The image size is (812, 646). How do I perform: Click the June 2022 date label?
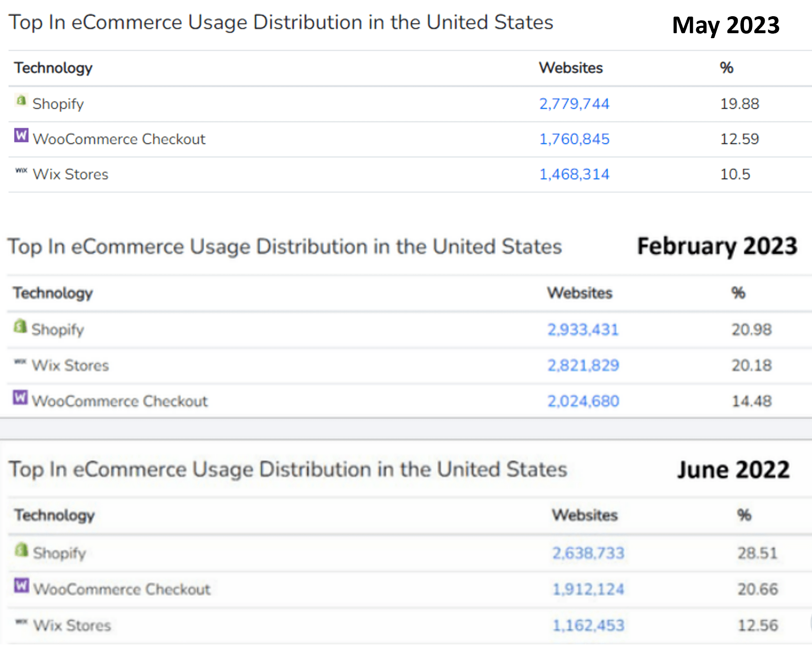(733, 470)
